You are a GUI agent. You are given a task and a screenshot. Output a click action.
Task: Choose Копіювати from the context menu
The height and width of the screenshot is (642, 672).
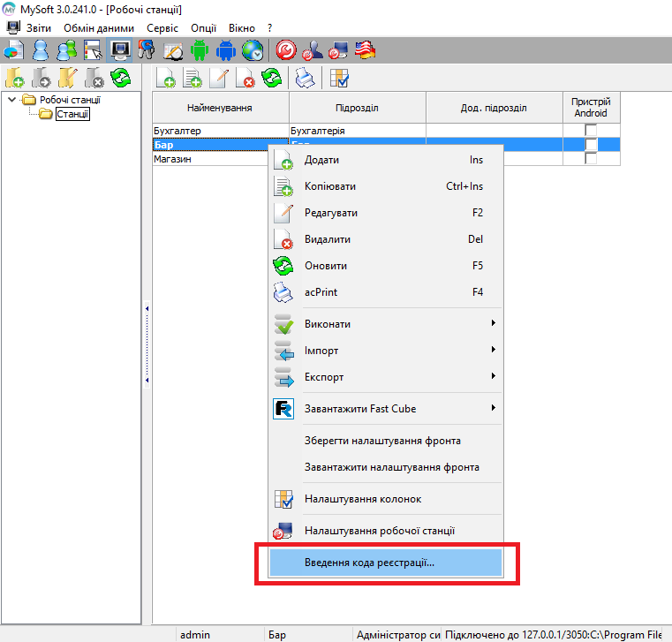386,186
